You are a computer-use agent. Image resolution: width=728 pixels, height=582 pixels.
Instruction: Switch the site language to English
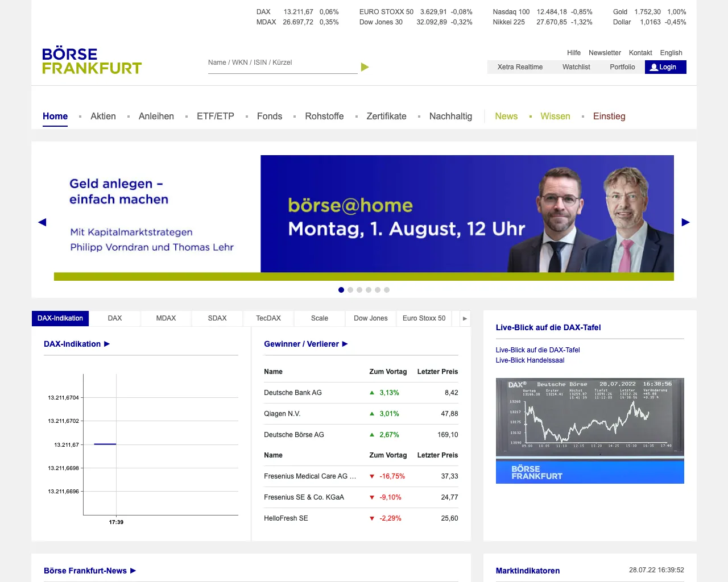coord(671,52)
